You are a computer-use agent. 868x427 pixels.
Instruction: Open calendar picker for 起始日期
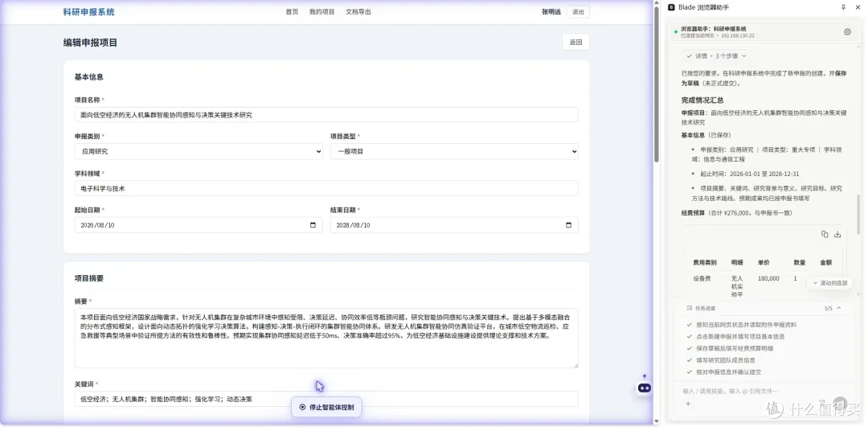(313, 225)
